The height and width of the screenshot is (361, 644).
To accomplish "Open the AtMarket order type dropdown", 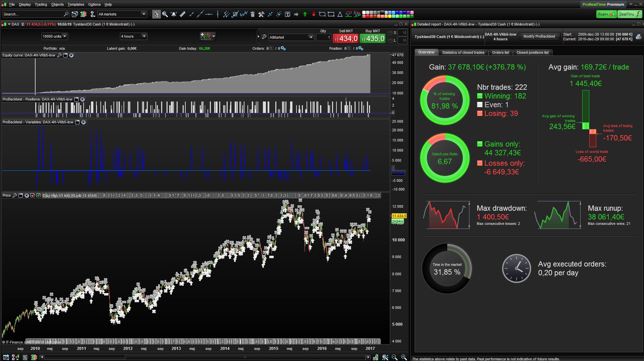I will click(x=291, y=37).
